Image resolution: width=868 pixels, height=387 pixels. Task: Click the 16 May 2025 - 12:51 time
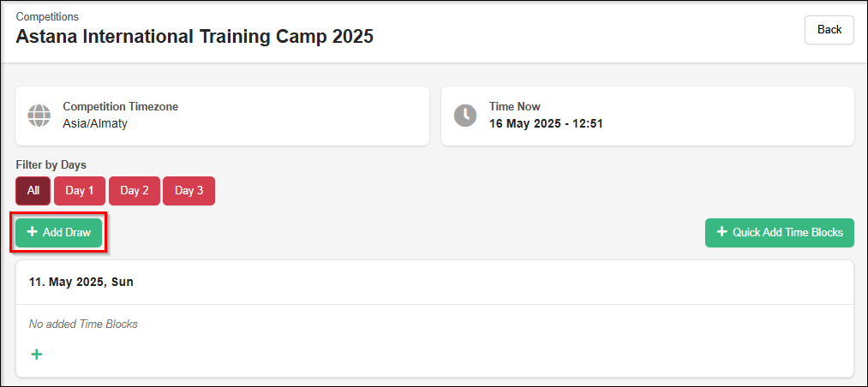coord(546,123)
